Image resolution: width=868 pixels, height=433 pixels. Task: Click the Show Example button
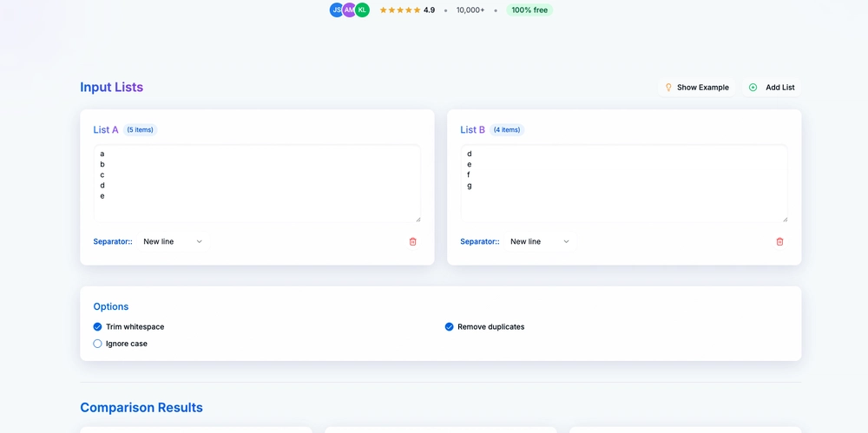click(x=696, y=88)
